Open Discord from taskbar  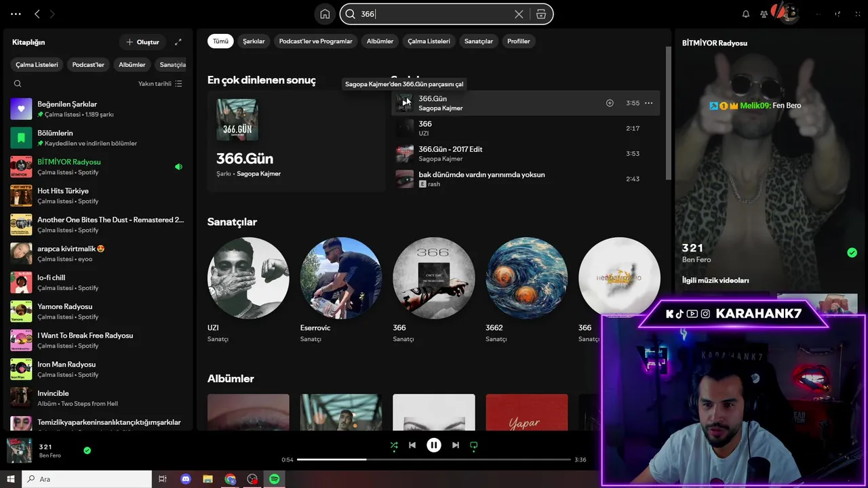pos(186,479)
